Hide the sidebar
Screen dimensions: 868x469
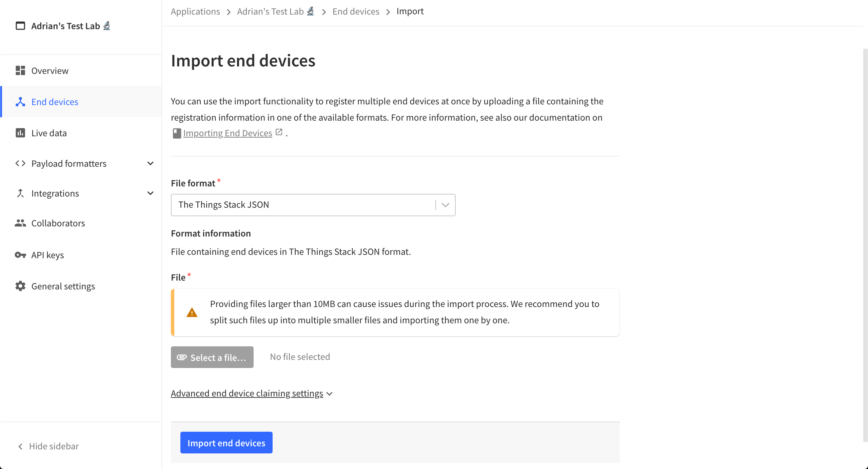pos(47,446)
